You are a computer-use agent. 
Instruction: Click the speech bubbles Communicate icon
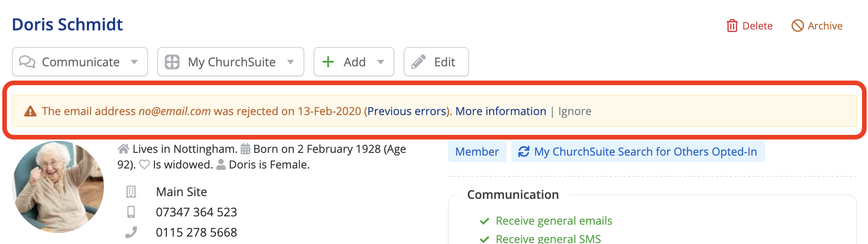[x=27, y=62]
